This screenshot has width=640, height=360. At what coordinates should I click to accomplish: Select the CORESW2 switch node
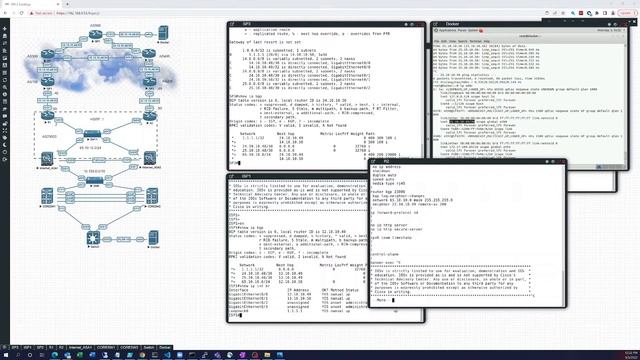152,196
